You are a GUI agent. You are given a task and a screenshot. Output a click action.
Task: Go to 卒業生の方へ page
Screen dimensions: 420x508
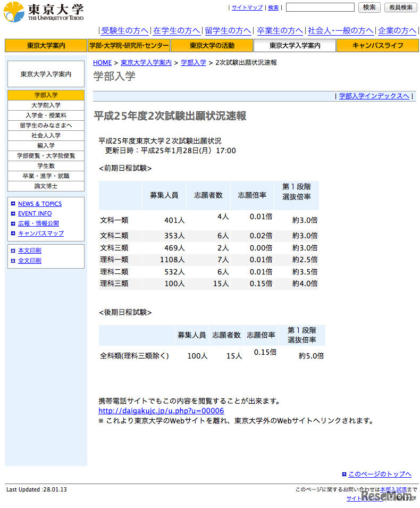(x=280, y=31)
